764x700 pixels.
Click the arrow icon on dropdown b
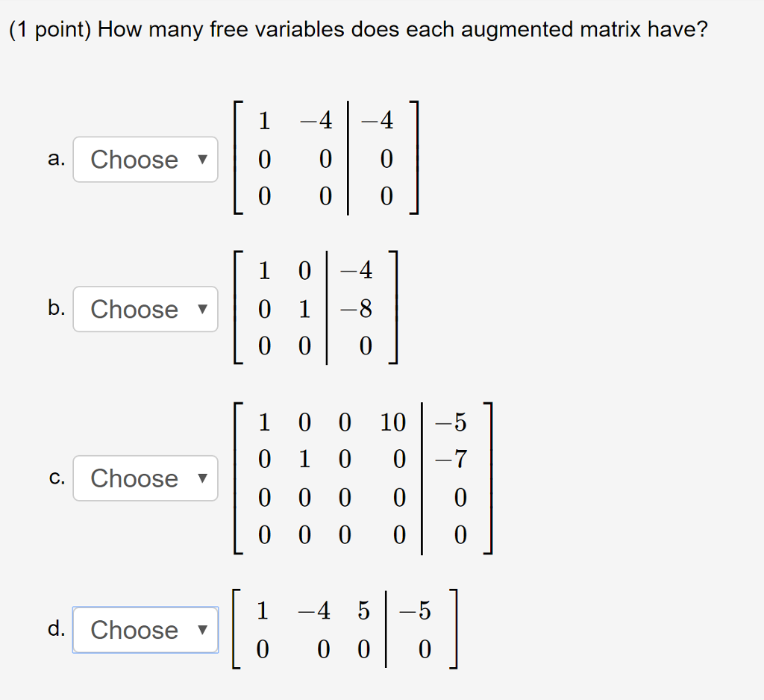click(x=202, y=309)
